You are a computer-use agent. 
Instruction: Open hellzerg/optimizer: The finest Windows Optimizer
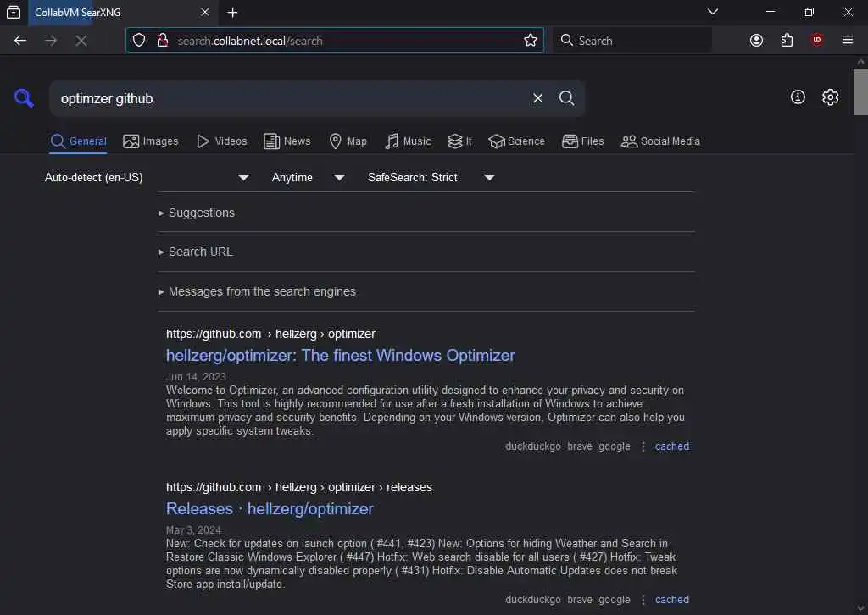(x=341, y=356)
